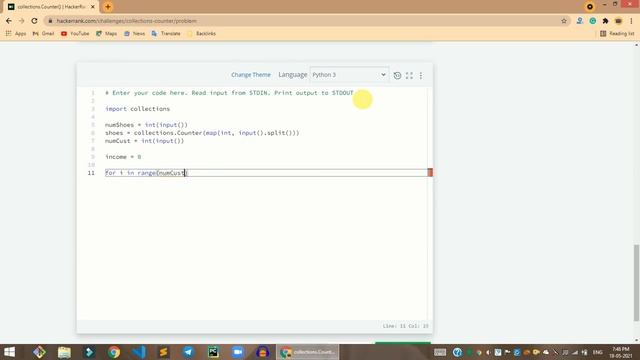
Task: Close the collections.Counter() HackerRank tab
Action: click(x=93, y=7)
